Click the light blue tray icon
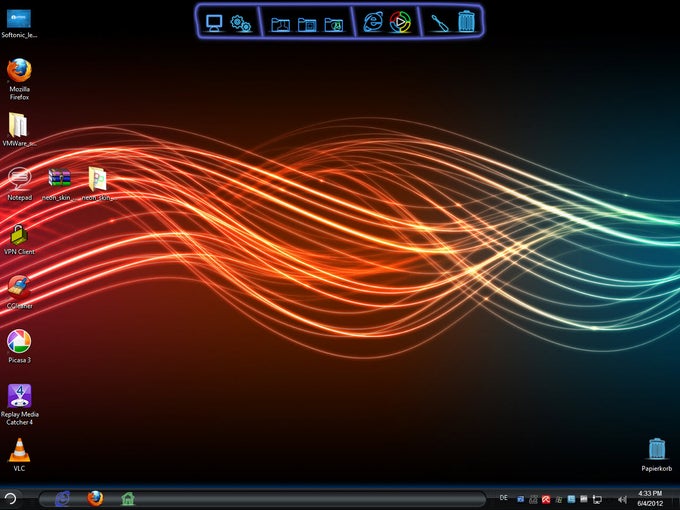This screenshot has width=680, height=510. pyautogui.click(x=571, y=500)
